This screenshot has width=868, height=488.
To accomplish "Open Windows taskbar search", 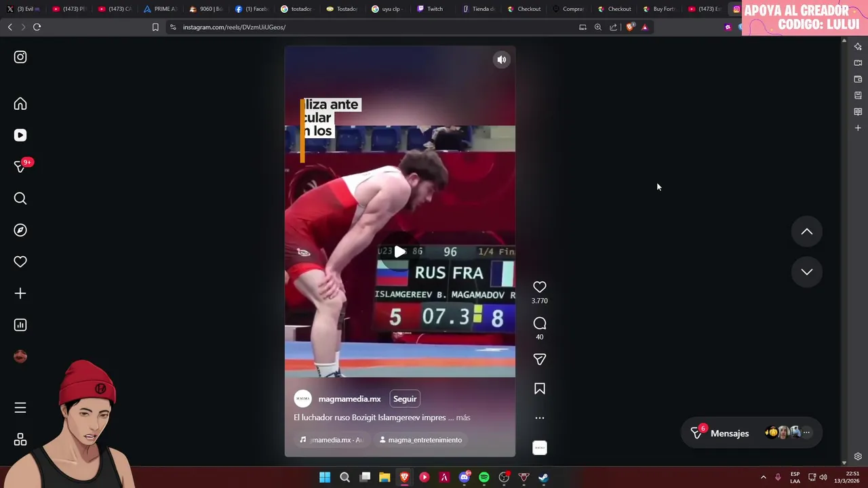I will click(x=344, y=477).
